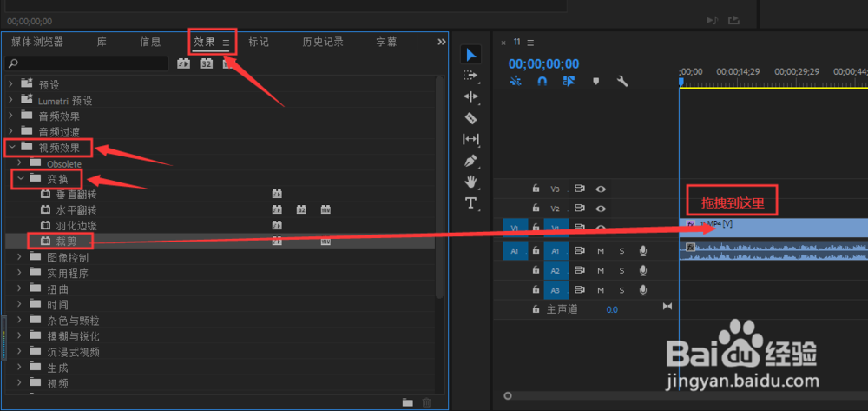The image size is (868, 411).
Task: Click the trash delete icon in effects panel
Action: [x=426, y=402]
